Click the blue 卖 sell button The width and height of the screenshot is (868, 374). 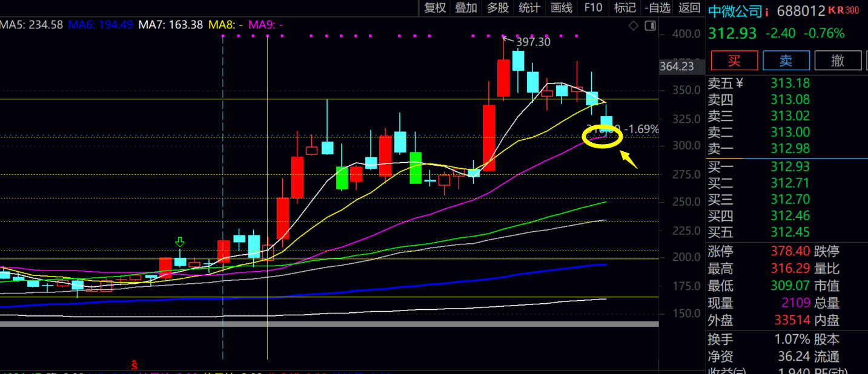pos(786,61)
